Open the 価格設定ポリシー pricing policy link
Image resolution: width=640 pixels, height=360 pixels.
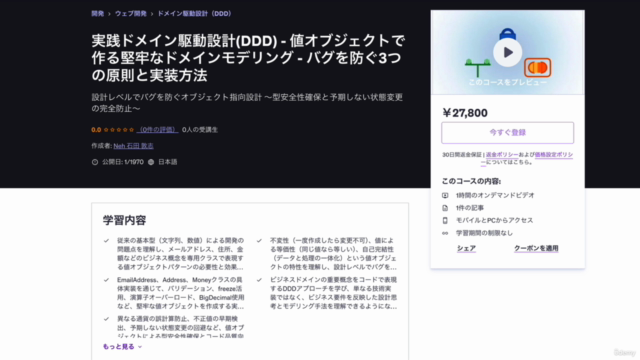(x=553, y=155)
